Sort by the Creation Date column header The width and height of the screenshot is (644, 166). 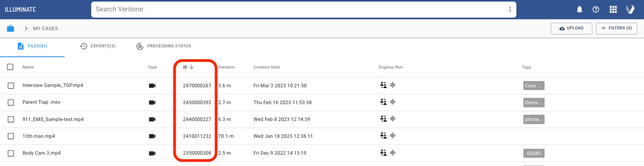tap(267, 67)
